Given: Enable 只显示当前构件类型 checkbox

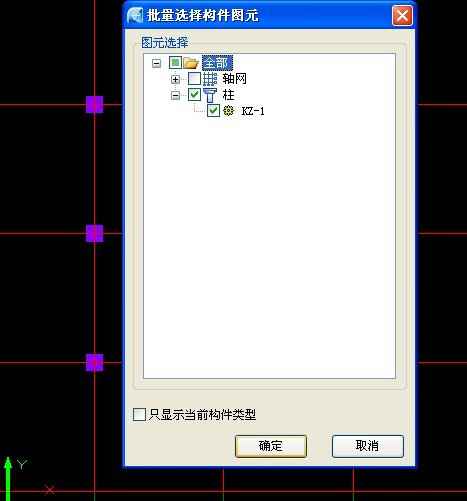Looking at the screenshot, I should [x=139, y=415].
